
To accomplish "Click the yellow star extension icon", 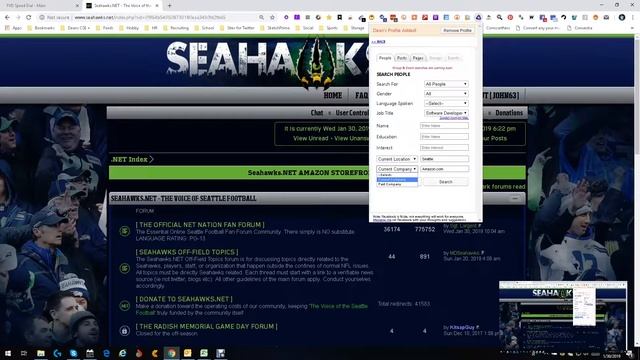I will (329, 17).
